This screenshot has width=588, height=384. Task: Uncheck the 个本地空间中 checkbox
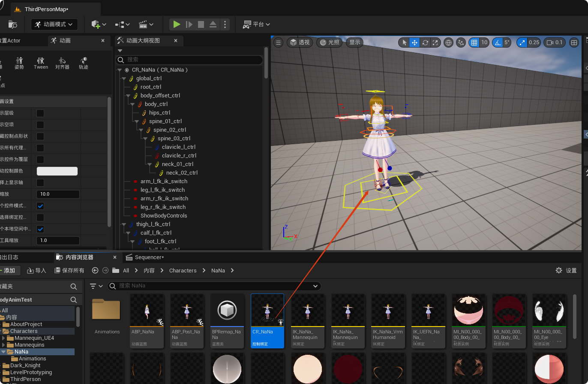tap(40, 229)
